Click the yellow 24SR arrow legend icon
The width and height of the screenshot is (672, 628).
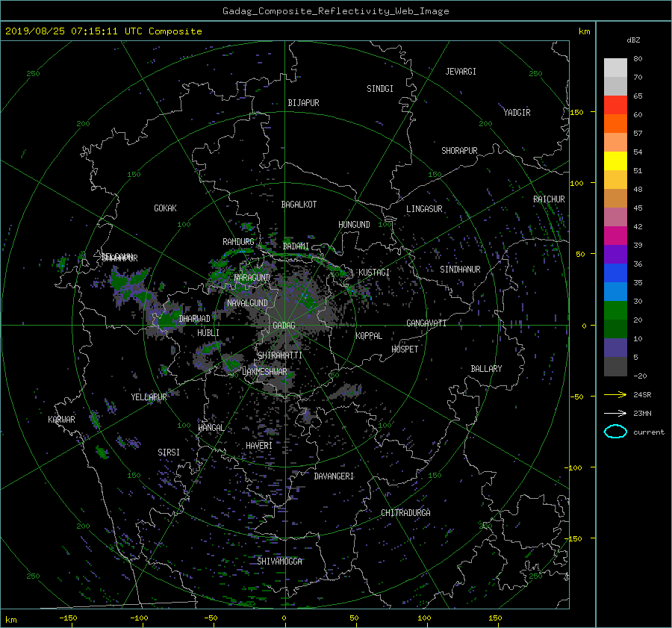click(615, 394)
